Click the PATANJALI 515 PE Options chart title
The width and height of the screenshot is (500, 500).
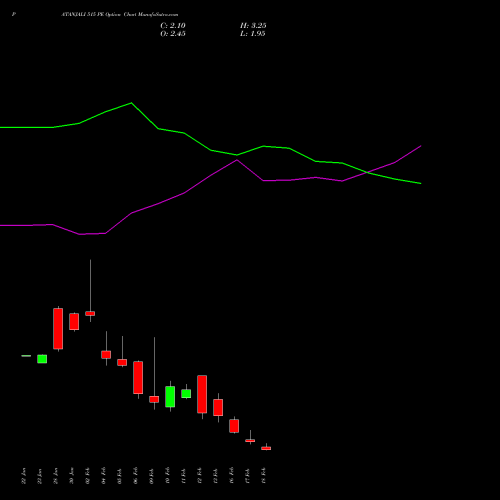point(119,15)
